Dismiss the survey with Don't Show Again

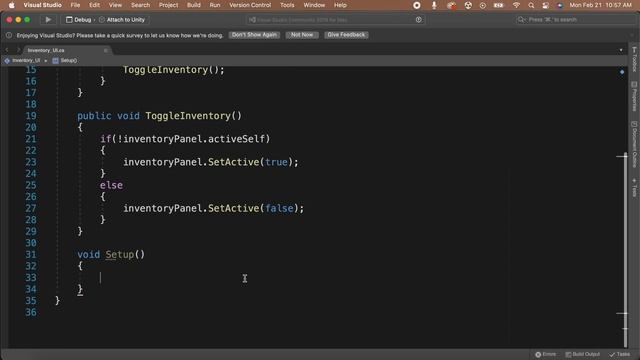click(254, 35)
